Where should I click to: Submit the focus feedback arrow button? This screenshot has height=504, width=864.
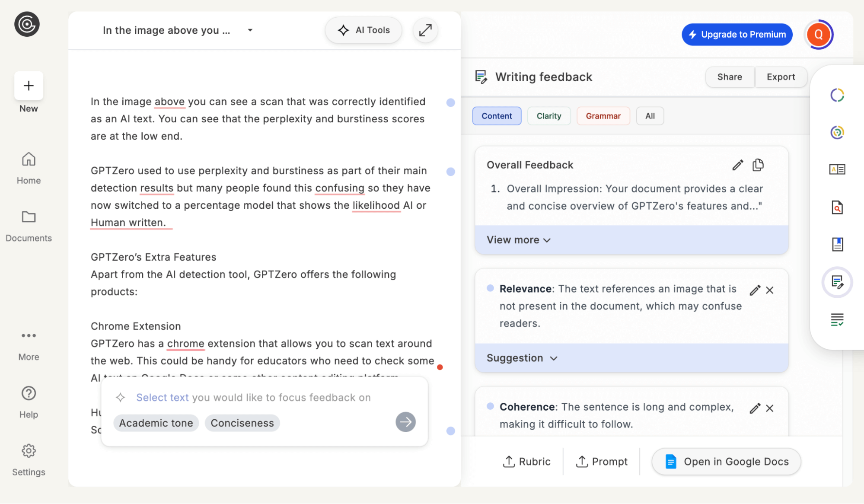tap(405, 422)
